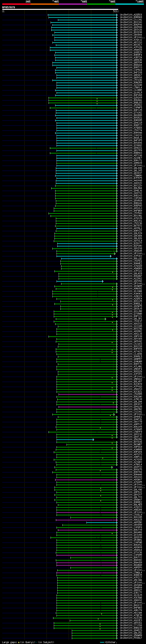This screenshot has height=644, width=146.
Task: Click the UniRef100_A2Z188 label
Action: point(131,85)
